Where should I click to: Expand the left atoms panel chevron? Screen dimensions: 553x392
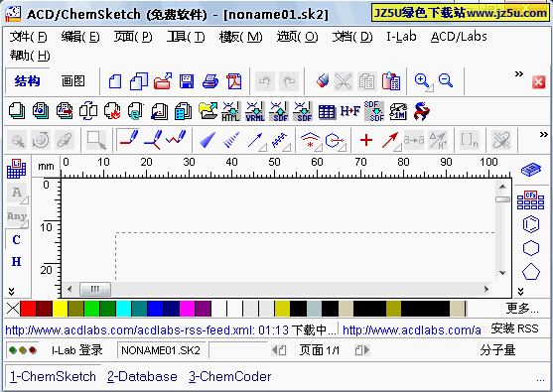(12, 291)
